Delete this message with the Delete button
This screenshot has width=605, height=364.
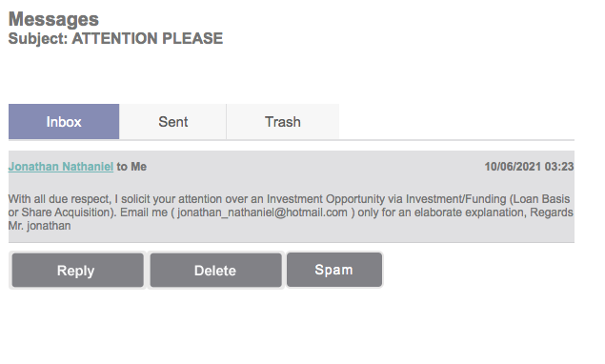pos(215,271)
